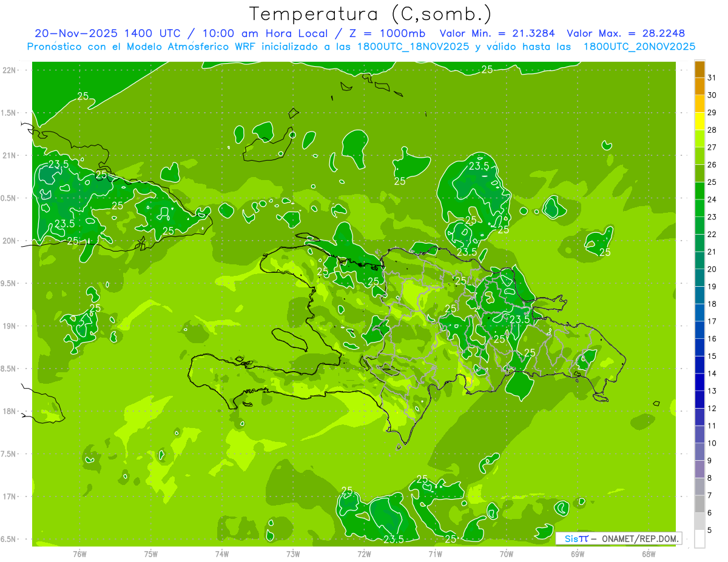Image resolution: width=728 pixels, height=562 pixels.
Task: Click the 5 label on the color scale
Action: point(710,530)
